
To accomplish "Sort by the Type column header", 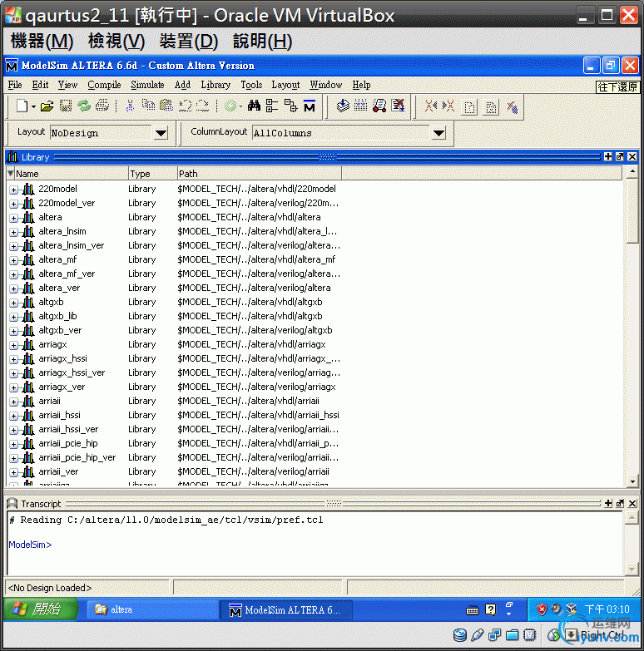I will (152, 174).
